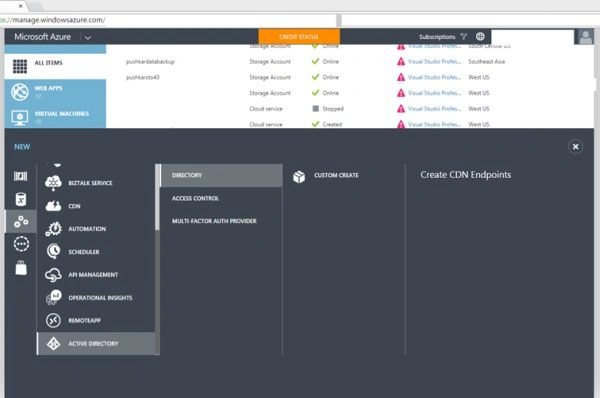Open the Automation gear icon
Screen dimensions: 600x398
[53, 229]
